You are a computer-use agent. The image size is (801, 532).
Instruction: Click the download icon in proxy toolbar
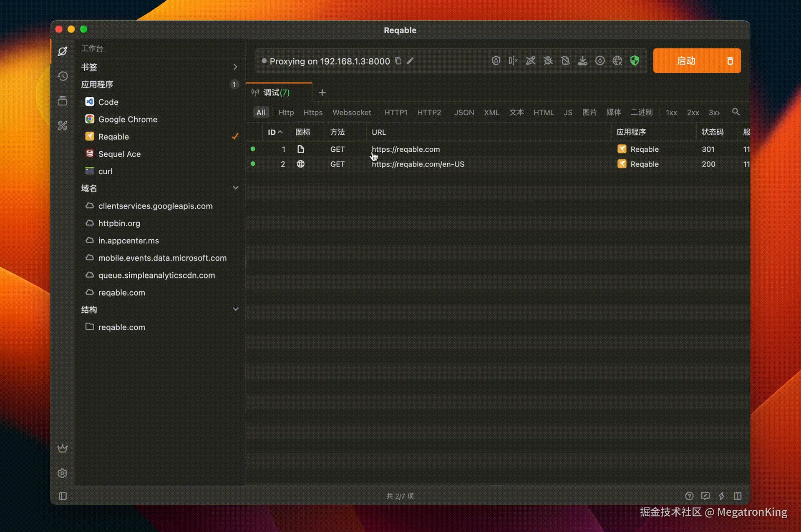point(582,61)
